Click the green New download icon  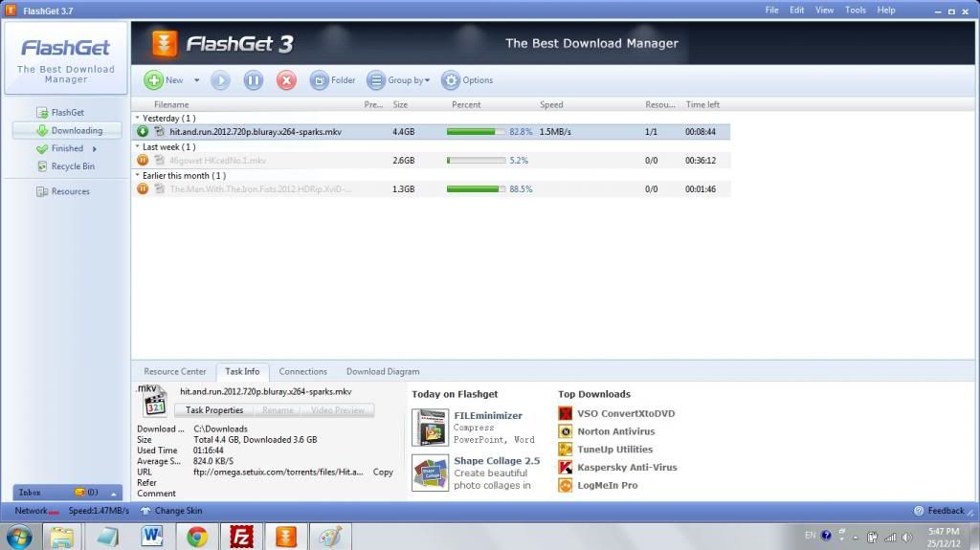(x=153, y=80)
